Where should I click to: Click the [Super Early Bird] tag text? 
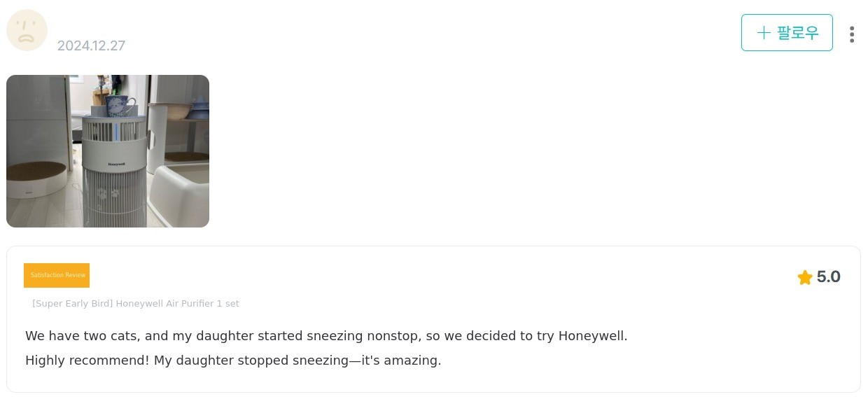pyautogui.click(x=72, y=304)
